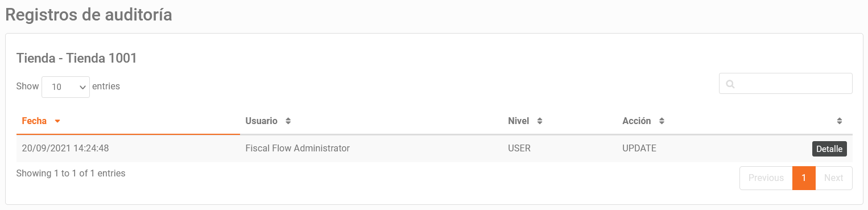
Task: Select page 1 in pagination
Action: [x=804, y=178]
